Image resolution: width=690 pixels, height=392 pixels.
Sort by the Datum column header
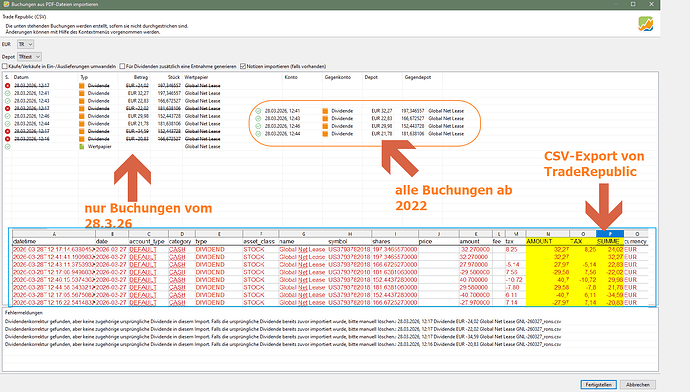(x=21, y=77)
